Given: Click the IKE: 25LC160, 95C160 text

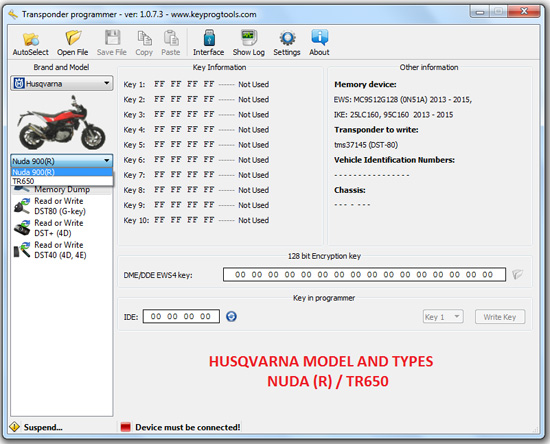Looking at the screenshot, I should [393, 115].
